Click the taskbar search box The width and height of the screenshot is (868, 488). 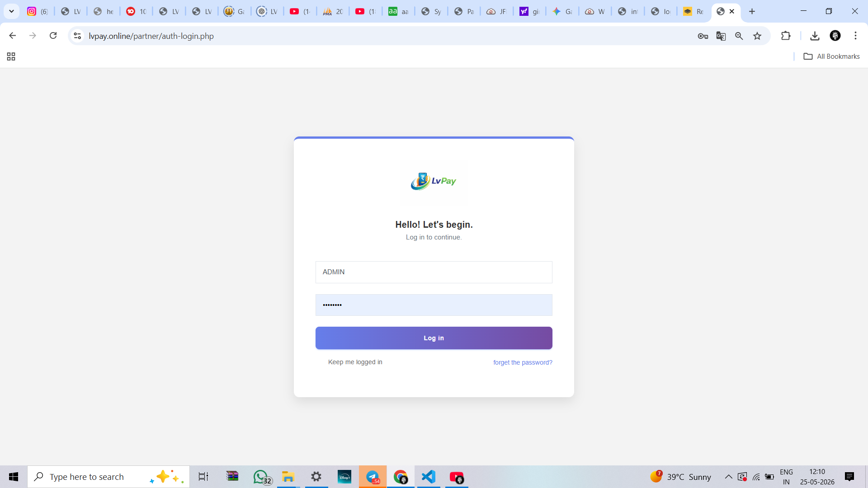click(x=108, y=477)
